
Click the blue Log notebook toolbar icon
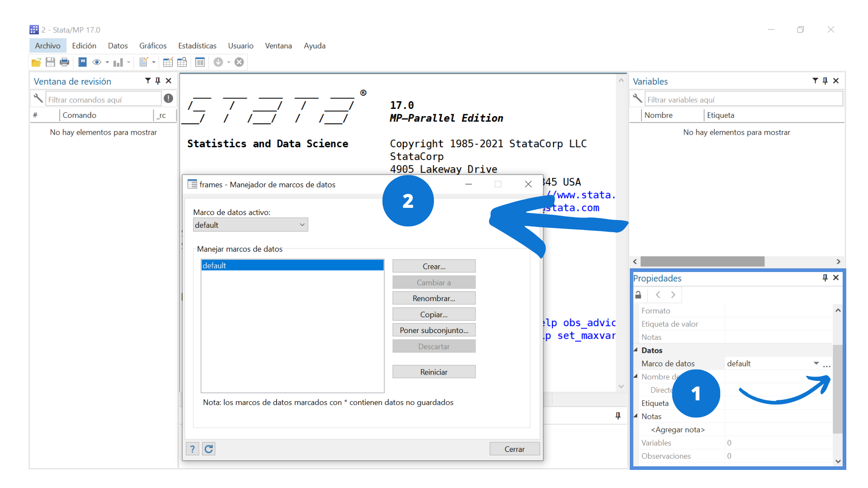(x=82, y=62)
